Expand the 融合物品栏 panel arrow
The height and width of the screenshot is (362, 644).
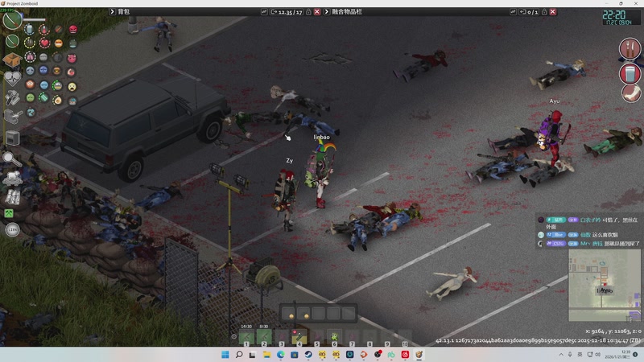pyautogui.click(x=327, y=11)
